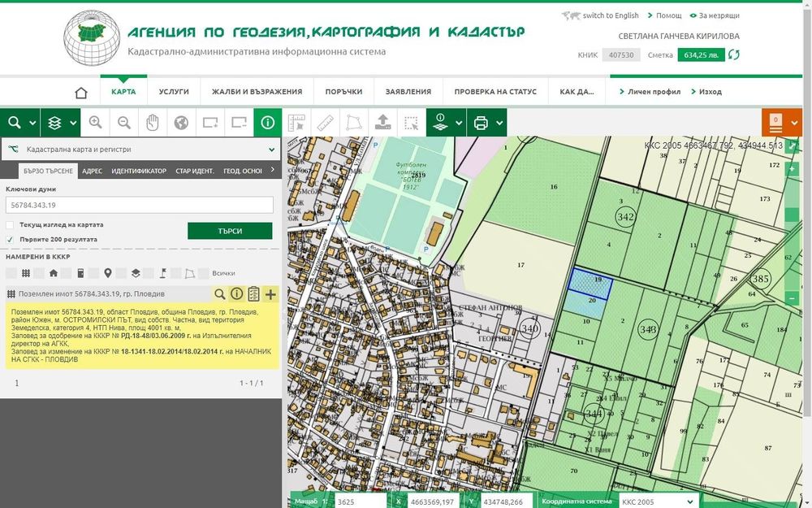Click the 'ТЪРСИ' search button
Image resolution: width=812 pixels, height=508 pixels.
(x=230, y=231)
